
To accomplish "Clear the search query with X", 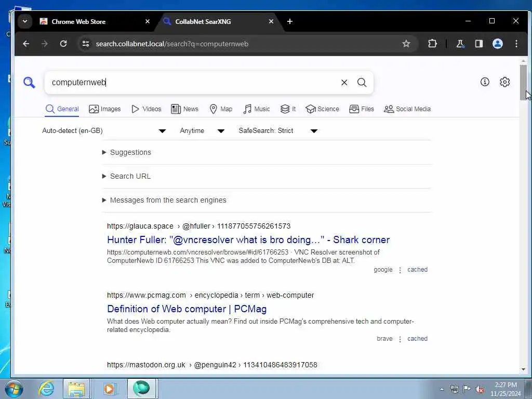I will pyautogui.click(x=344, y=83).
